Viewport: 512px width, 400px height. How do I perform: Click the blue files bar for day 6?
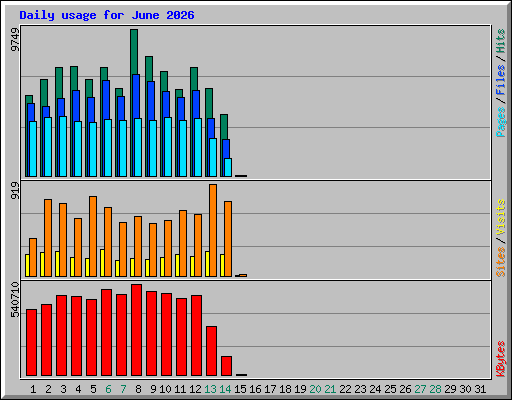tap(106, 99)
